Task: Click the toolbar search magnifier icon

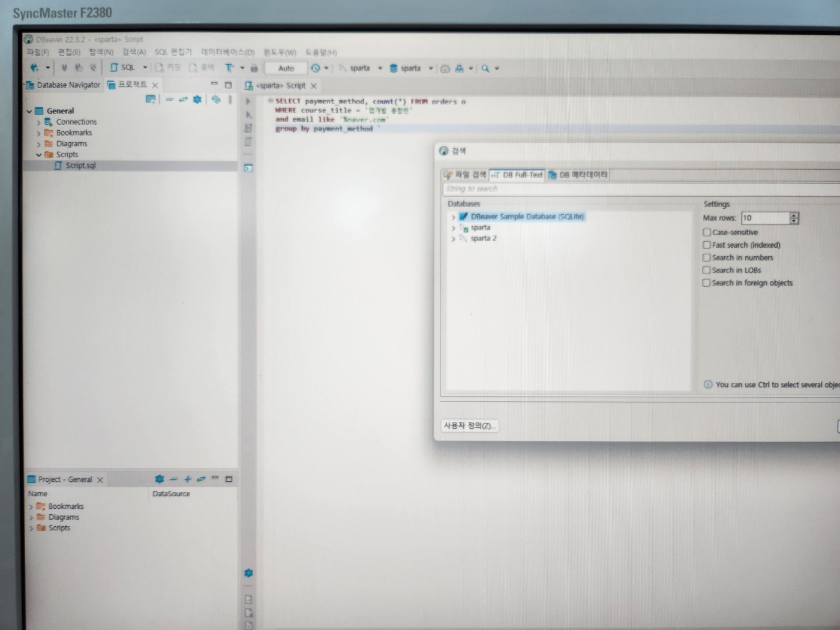Action: point(485,68)
